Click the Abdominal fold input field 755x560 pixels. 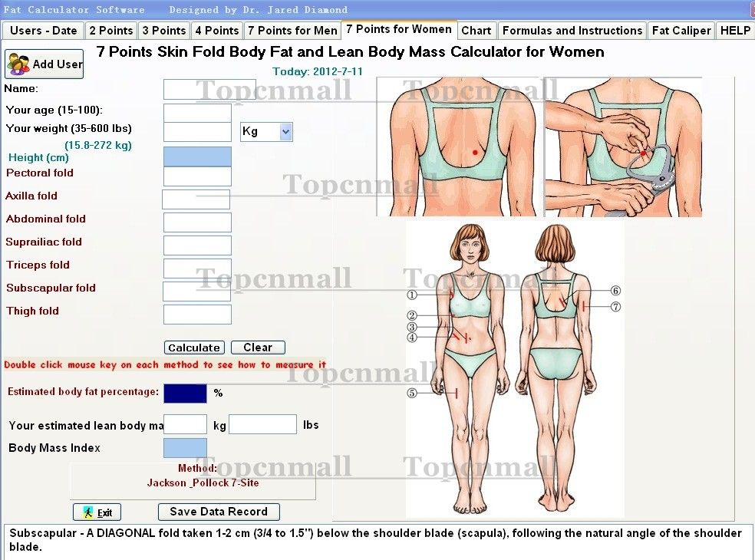[197, 222]
